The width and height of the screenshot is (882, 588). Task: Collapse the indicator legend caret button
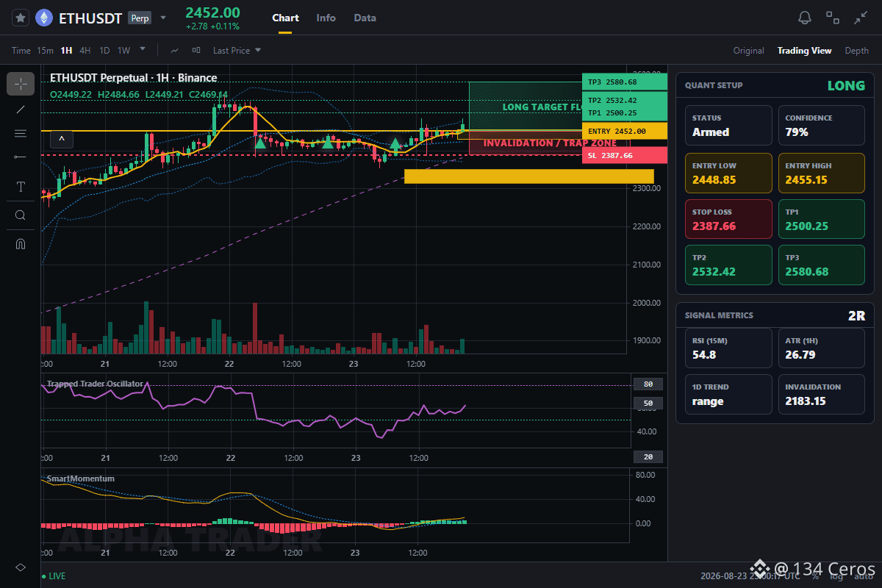[x=62, y=138]
